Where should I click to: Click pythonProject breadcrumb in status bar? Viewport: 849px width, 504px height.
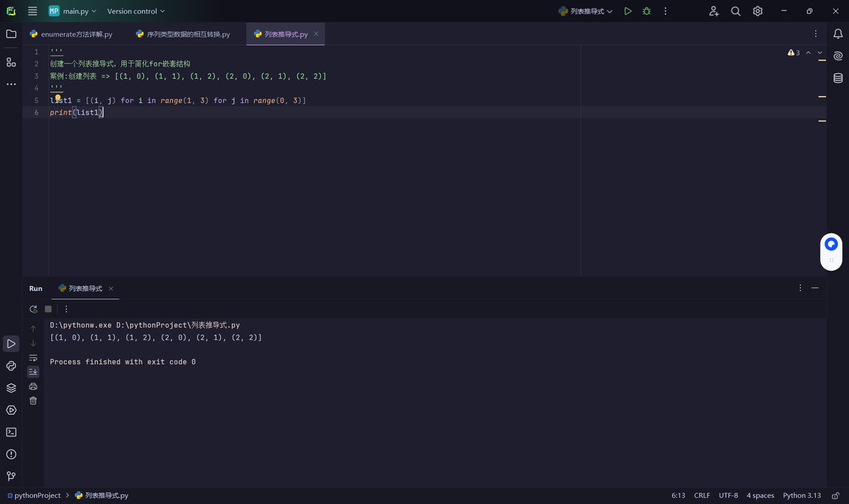click(34, 495)
